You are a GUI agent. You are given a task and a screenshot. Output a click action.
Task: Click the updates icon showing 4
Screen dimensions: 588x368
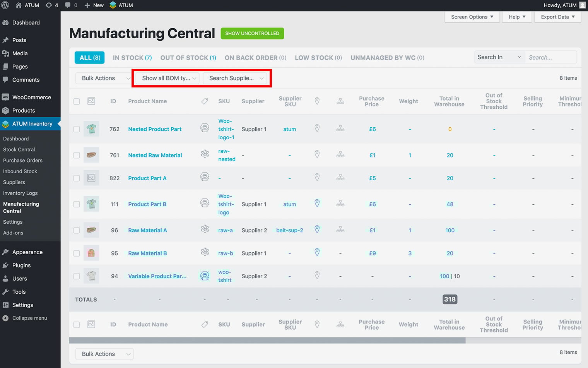tap(51, 5)
